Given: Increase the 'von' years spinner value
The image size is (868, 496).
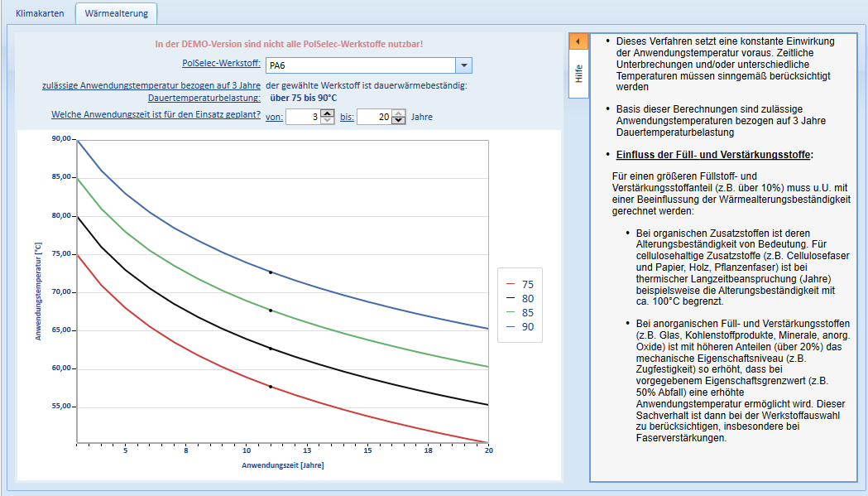Looking at the screenshot, I should [x=328, y=113].
